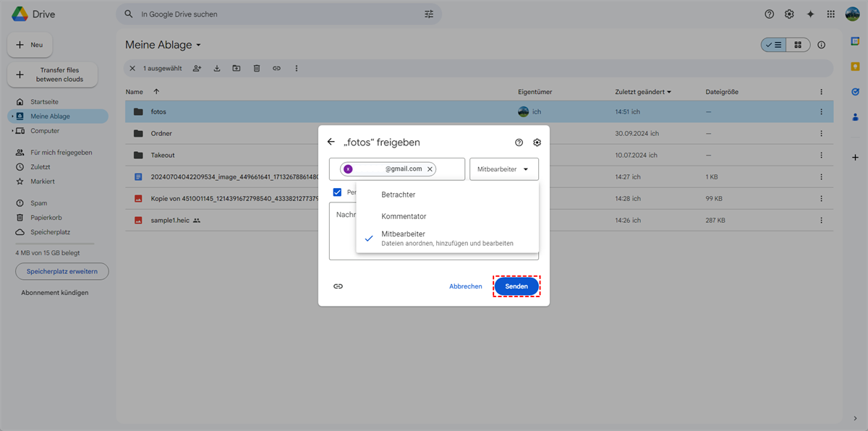Click the copy link icon in share dialog
Viewport: 868px width, 431px height.
[x=338, y=286]
